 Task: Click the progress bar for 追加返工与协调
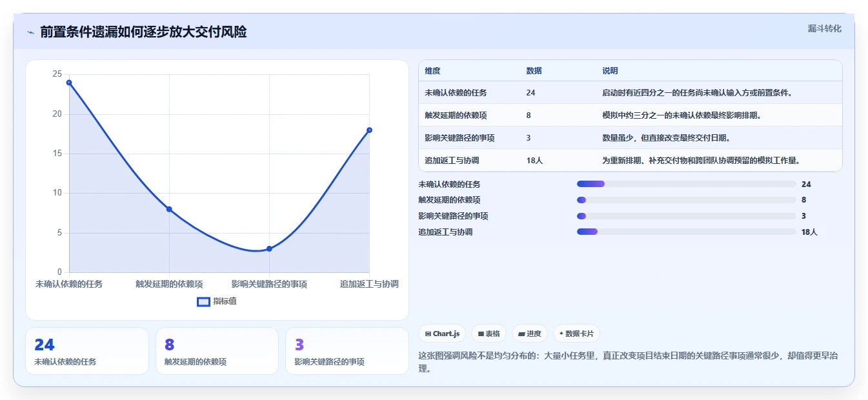pos(686,232)
